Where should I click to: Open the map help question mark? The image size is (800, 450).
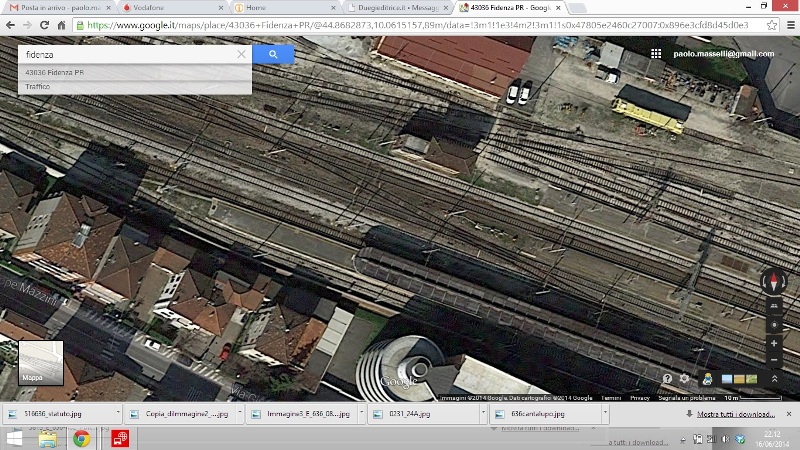point(667,379)
